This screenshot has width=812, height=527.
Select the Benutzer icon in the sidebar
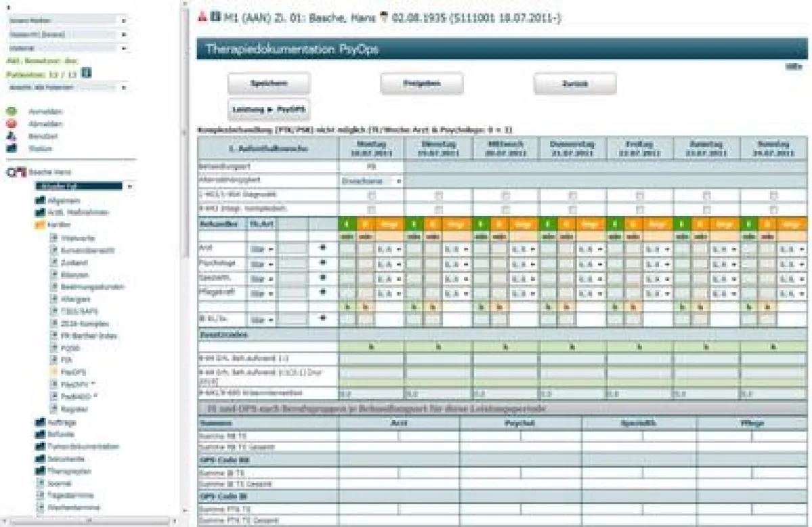(x=11, y=136)
